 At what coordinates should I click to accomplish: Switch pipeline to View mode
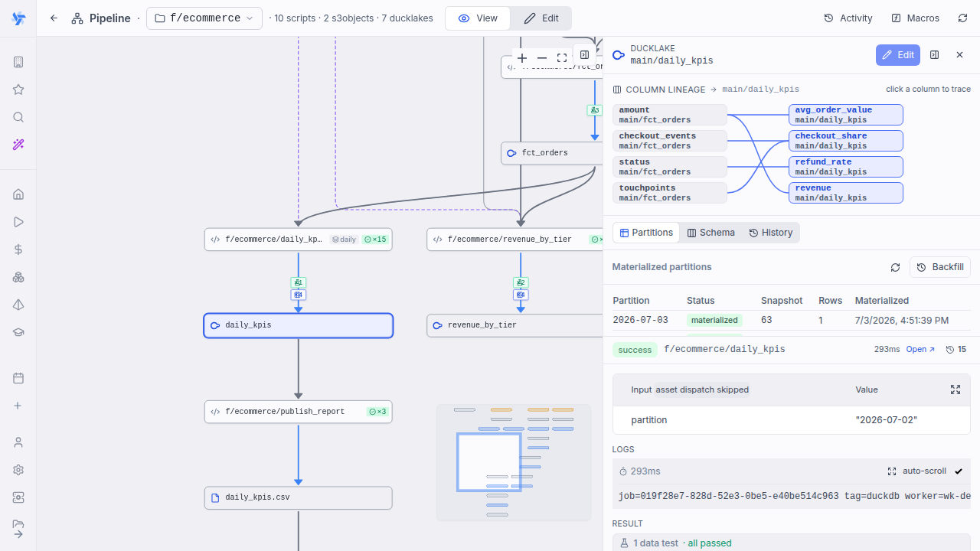tap(478, 18)
